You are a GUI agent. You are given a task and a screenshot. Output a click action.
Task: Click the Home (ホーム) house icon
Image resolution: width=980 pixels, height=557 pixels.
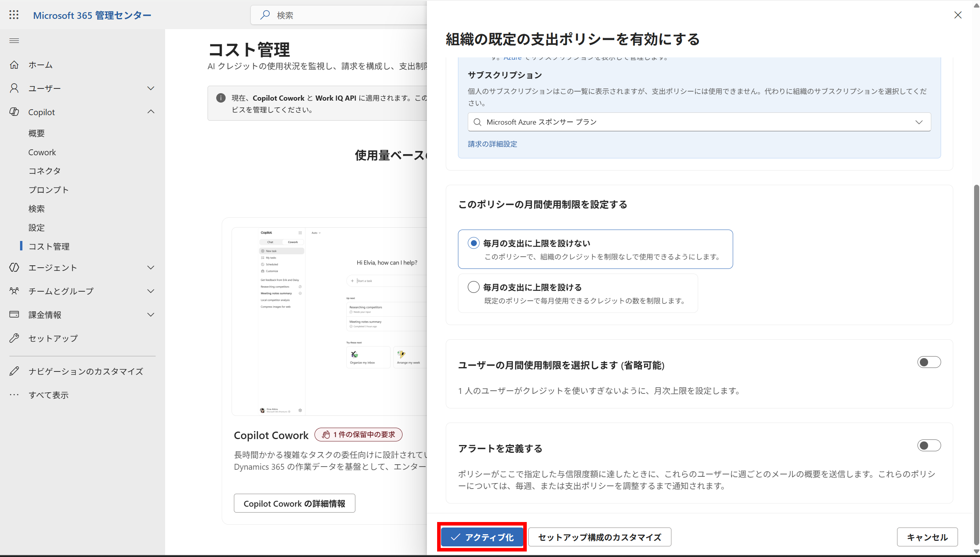14,65
